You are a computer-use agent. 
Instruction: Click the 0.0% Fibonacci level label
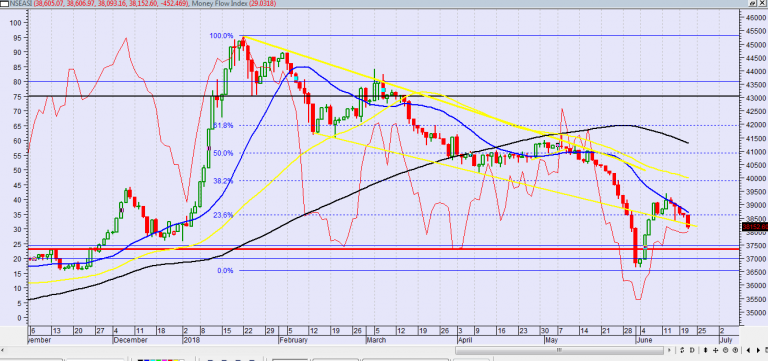pos(225,270)
